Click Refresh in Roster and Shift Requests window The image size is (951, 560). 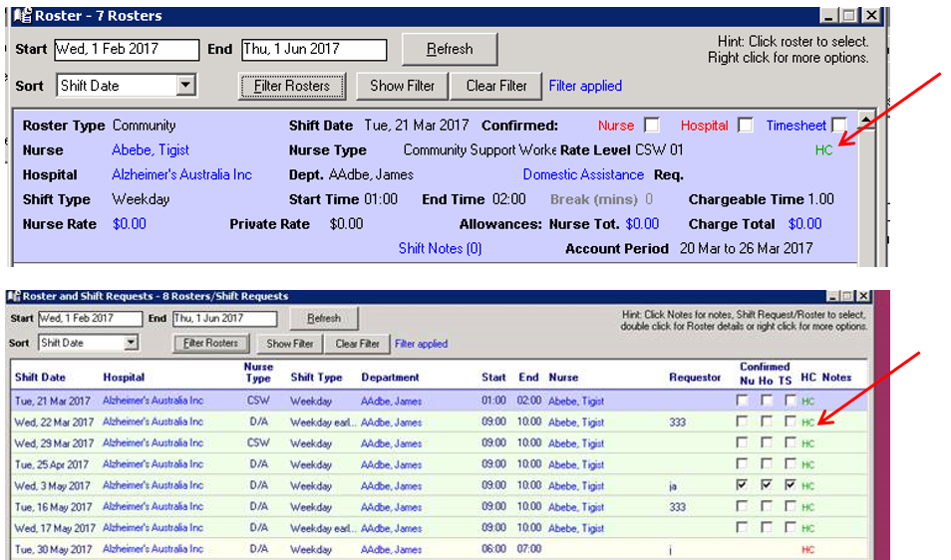coord(324,318)
